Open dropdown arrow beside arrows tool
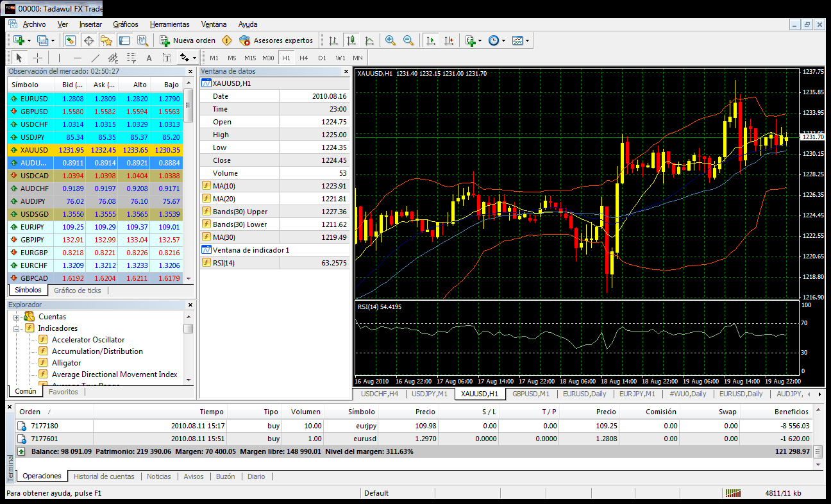831x504 pixels. [194, 58]
